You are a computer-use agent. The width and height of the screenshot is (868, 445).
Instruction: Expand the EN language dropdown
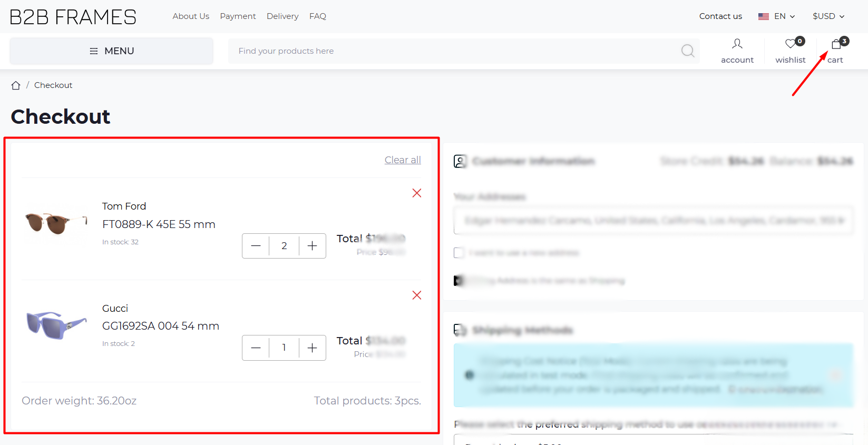(x=784, y=16)
